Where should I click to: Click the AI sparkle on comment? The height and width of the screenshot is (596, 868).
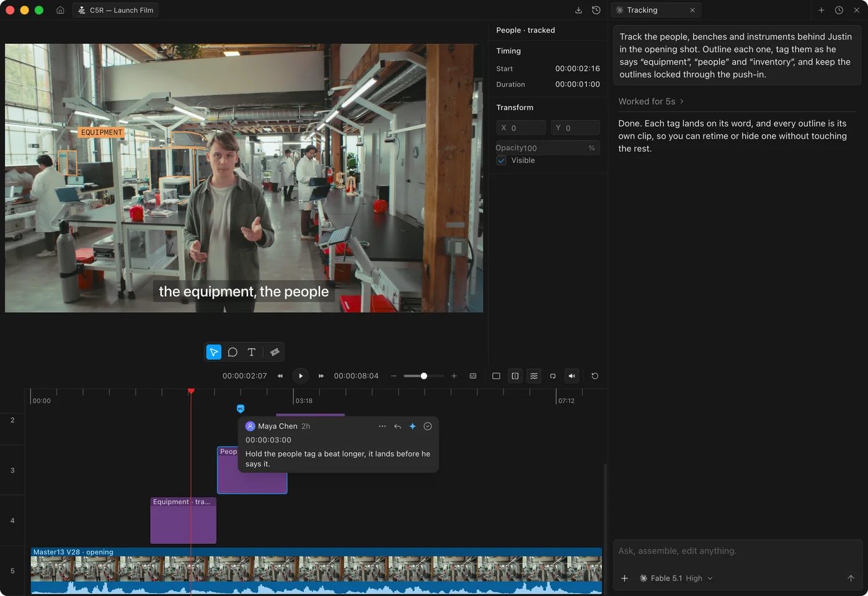(x=412, y=426)
